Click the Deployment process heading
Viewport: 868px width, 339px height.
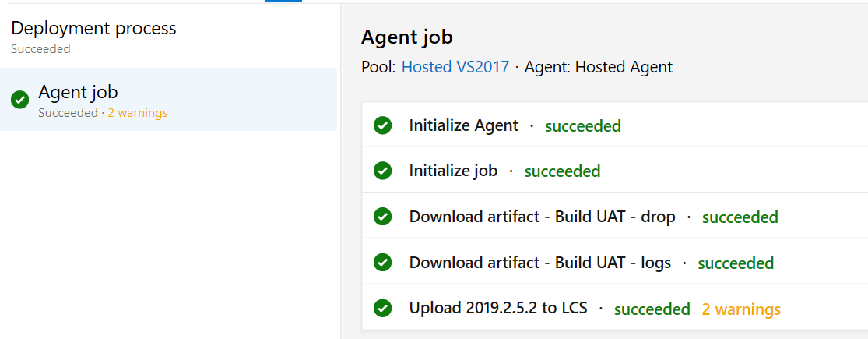tap(93, 28)
